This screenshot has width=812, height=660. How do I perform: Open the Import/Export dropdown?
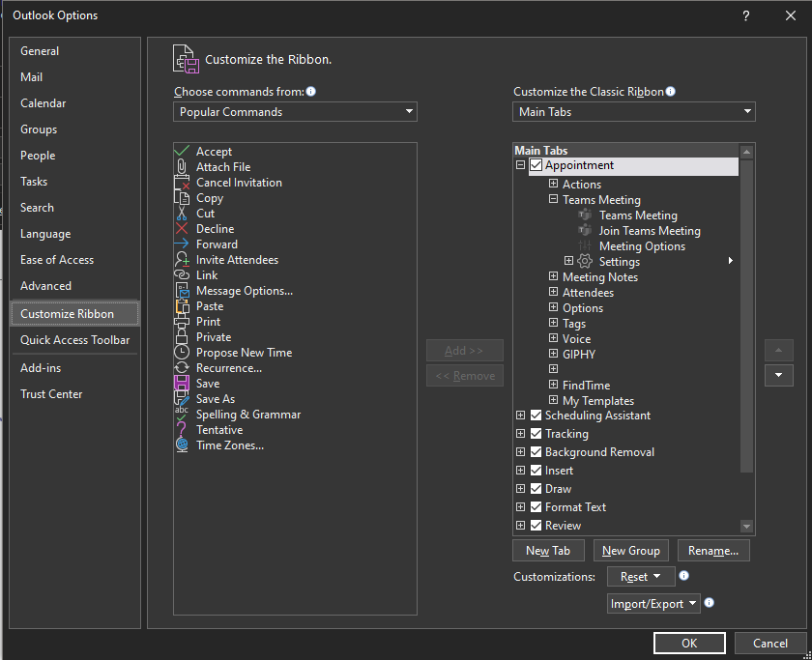653,604
